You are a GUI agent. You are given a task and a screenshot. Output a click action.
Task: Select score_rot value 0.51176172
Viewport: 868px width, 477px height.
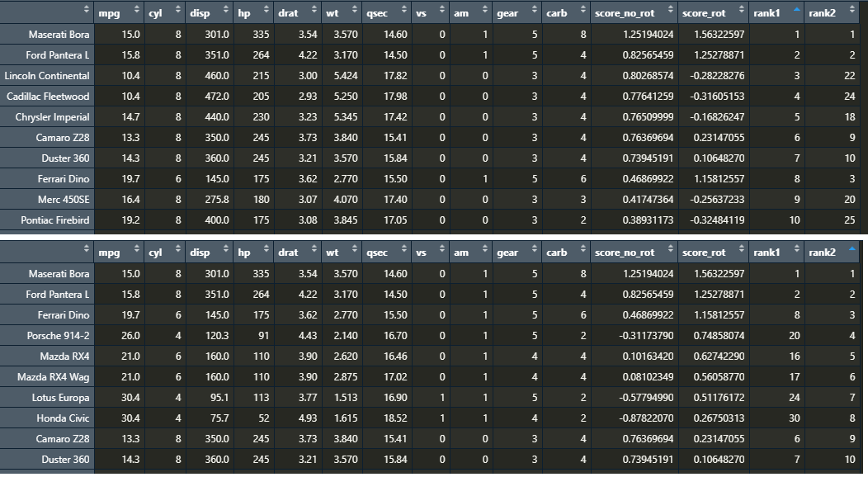tap(719, 398)
